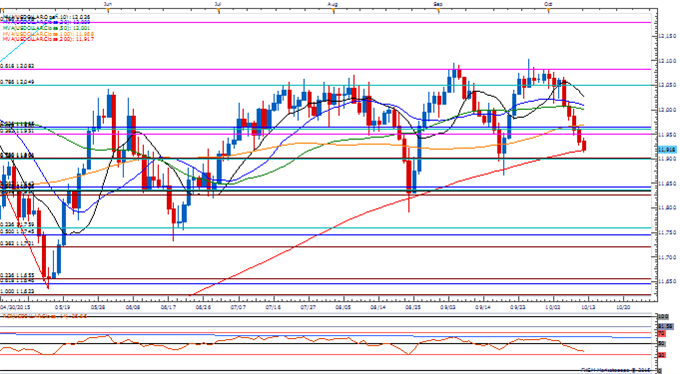Select the Sep month marker on top axis

438,3
